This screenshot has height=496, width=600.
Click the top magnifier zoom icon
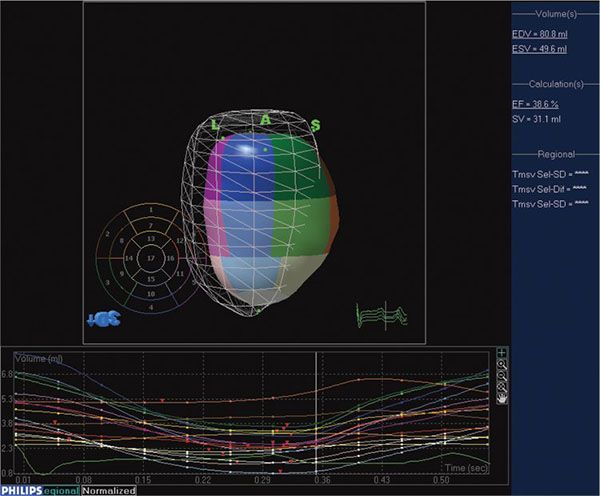(x=503, y=364)
